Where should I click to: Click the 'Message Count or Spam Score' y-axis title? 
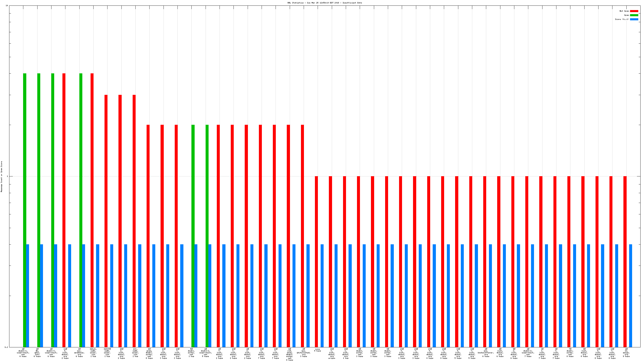[x=2, y=176]
